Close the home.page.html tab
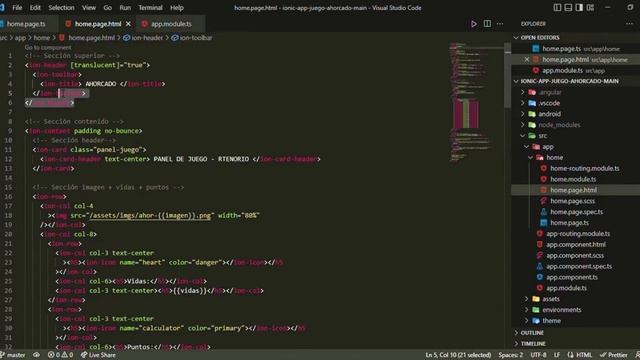This screenshot has width=640, height=360. point(128,24)
